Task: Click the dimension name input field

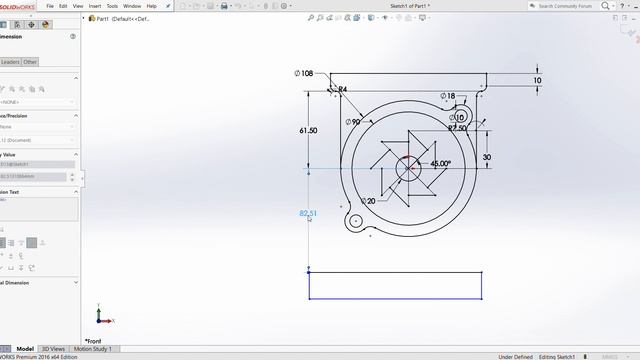Action: (x=38, y=164)
